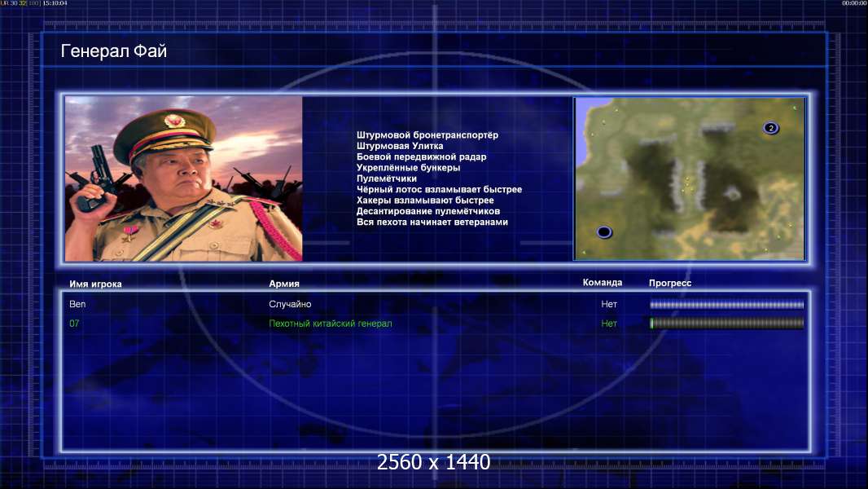Click Ben's loading progress bar
This screenshot has height=489, width=868.
pos(727,305)
